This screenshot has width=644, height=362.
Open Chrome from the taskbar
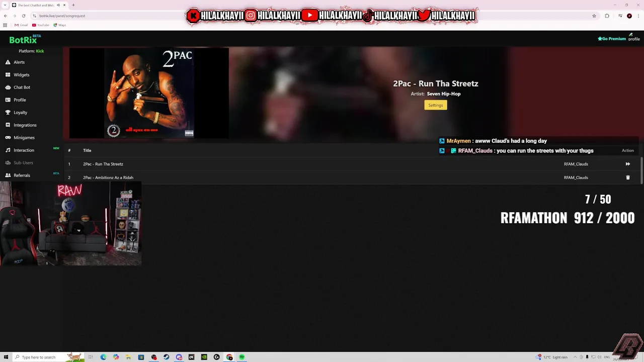click(229, 357)
